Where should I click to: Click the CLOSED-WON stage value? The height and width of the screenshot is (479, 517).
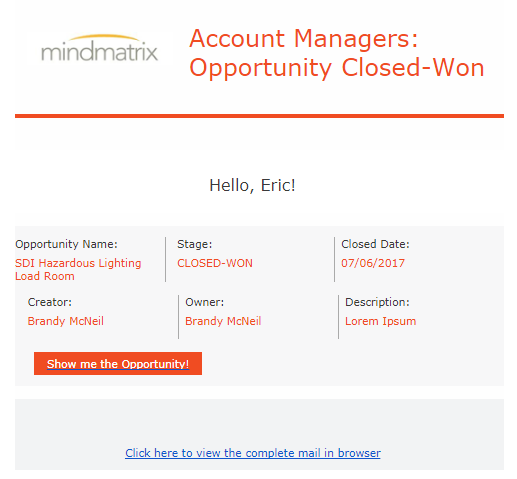pyautogui.click(x=215, y=263)
